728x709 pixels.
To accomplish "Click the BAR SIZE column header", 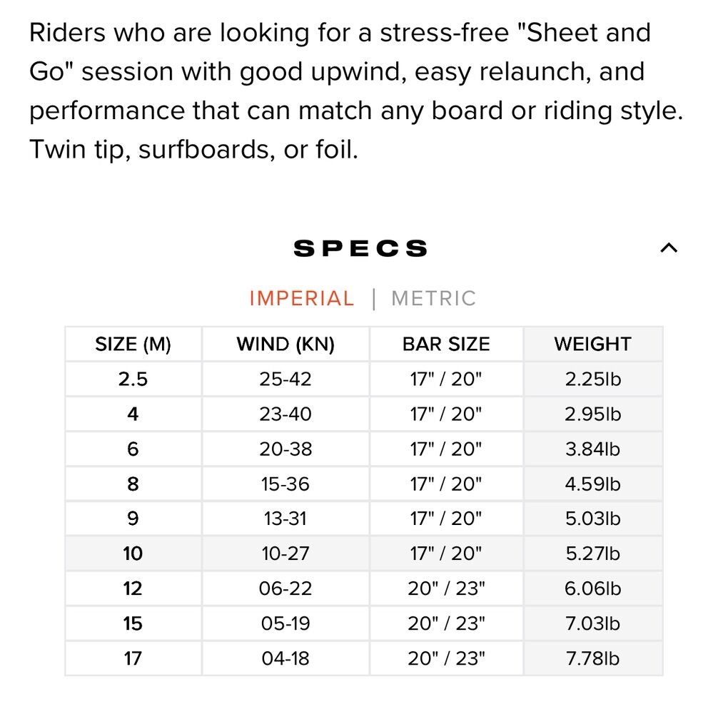I will pyautogui.click(x=446, y=344).
